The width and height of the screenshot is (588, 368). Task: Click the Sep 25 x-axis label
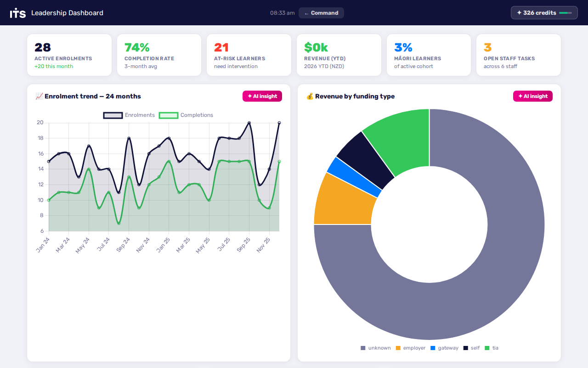[x=243, y=245]
